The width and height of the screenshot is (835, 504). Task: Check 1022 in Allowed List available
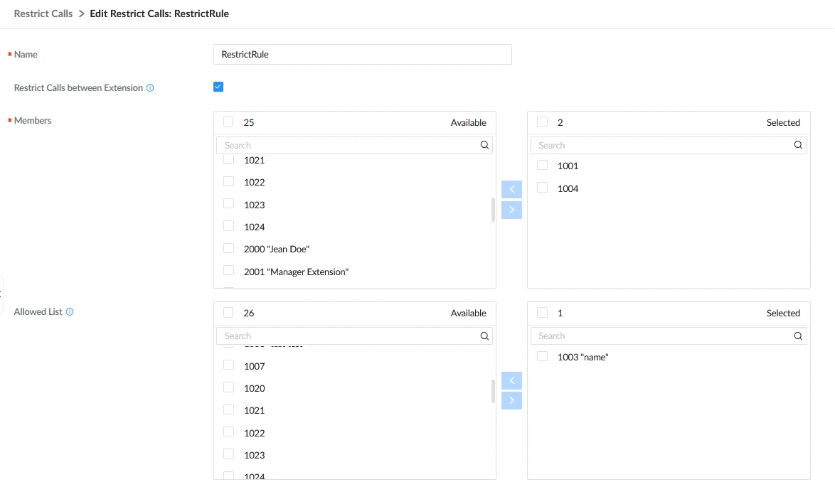(x=228, y=432)
